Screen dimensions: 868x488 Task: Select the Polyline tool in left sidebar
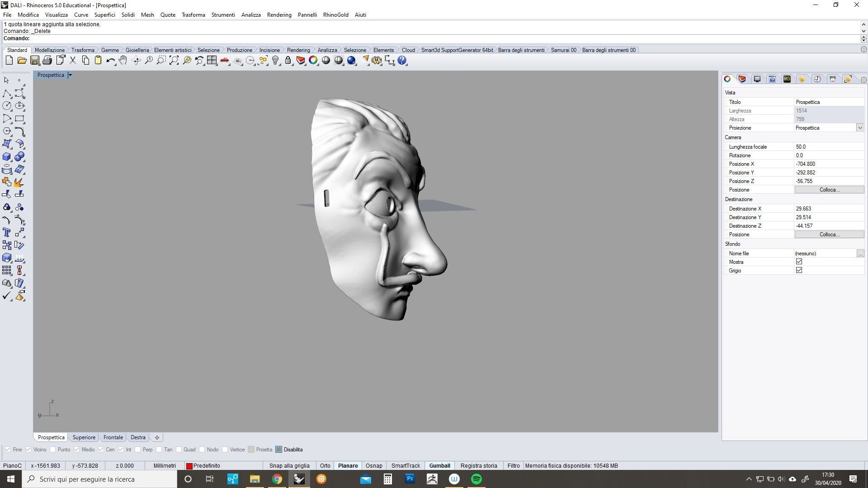click(x=7, y=93)
